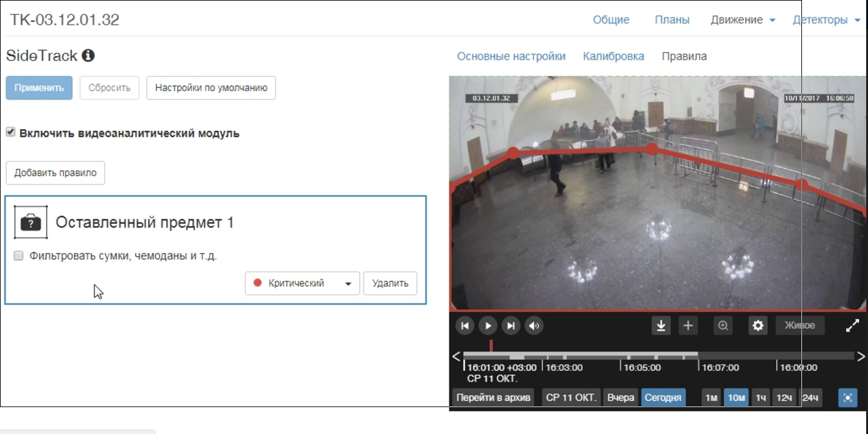The image size is (868, 434).
Task: Open the Общие tab
Action: [611, 20]
